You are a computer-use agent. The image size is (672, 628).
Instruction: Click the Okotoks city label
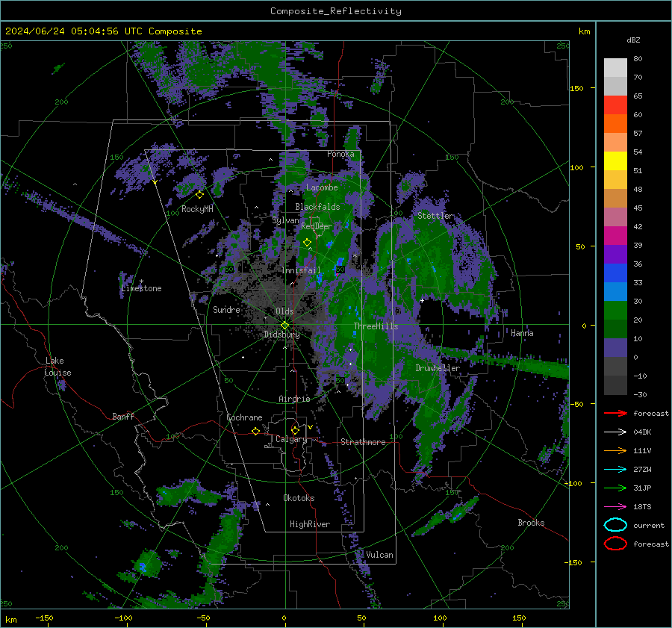tap(299, 498)
